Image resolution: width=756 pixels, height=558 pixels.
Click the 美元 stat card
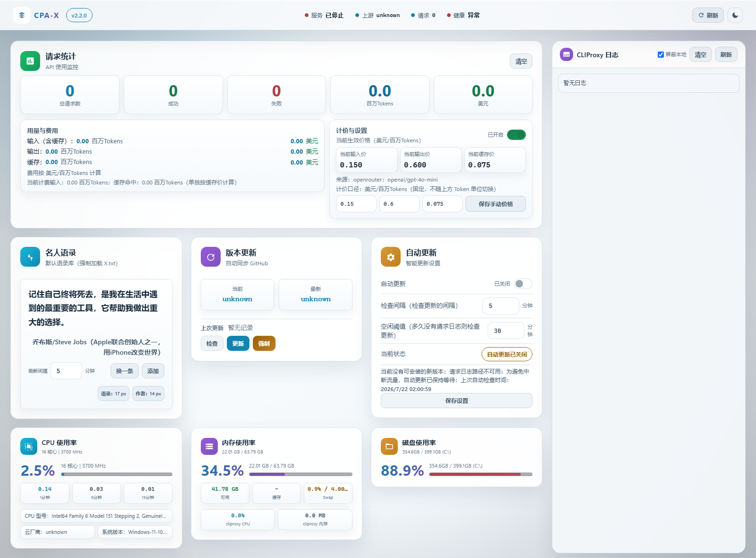click(483, 95)
